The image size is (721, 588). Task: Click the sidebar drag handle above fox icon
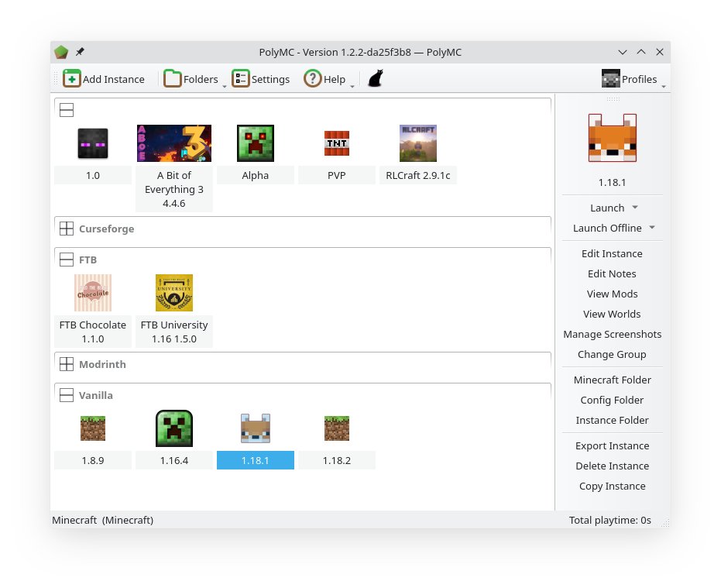(613, 99)
